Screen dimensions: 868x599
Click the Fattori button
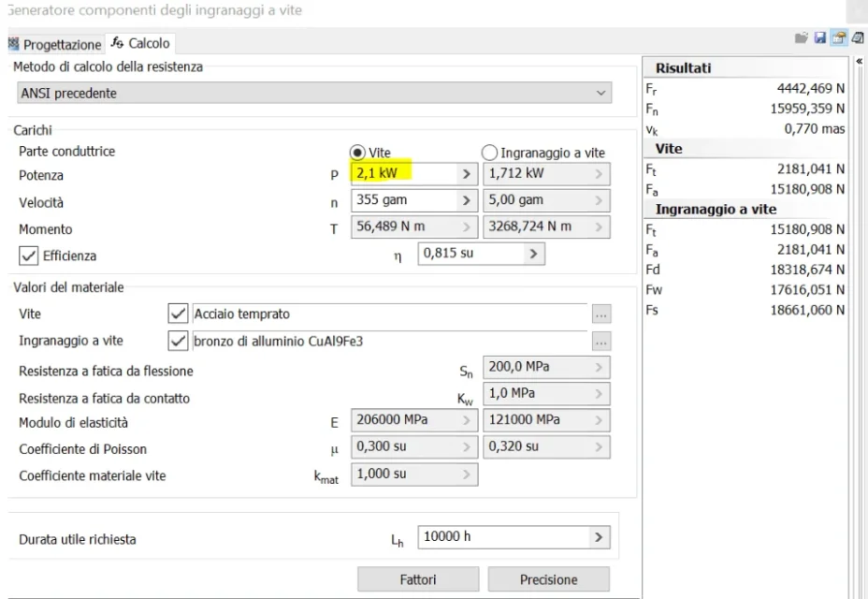[x=418, y=579]
